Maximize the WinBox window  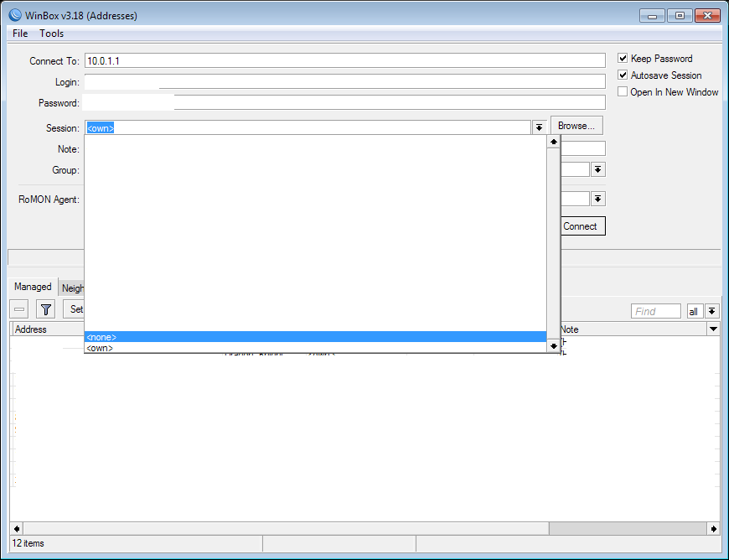click(x=680, y=16)
